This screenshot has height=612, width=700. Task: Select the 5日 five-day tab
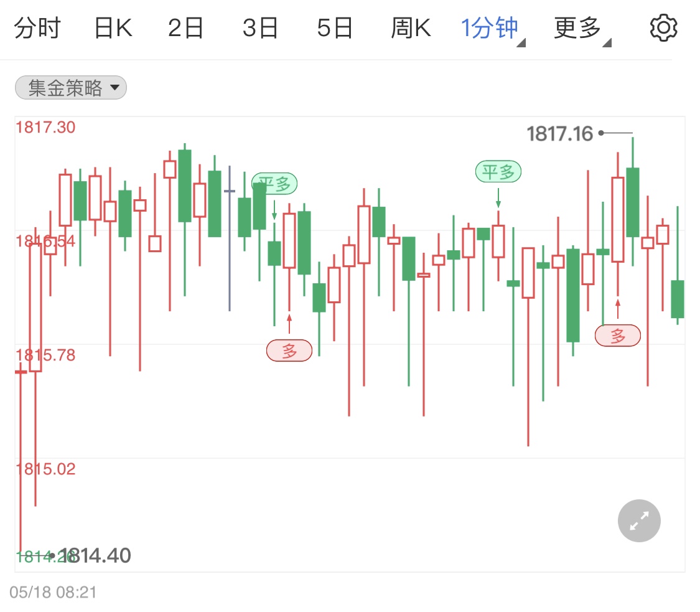tap(335, 27)
